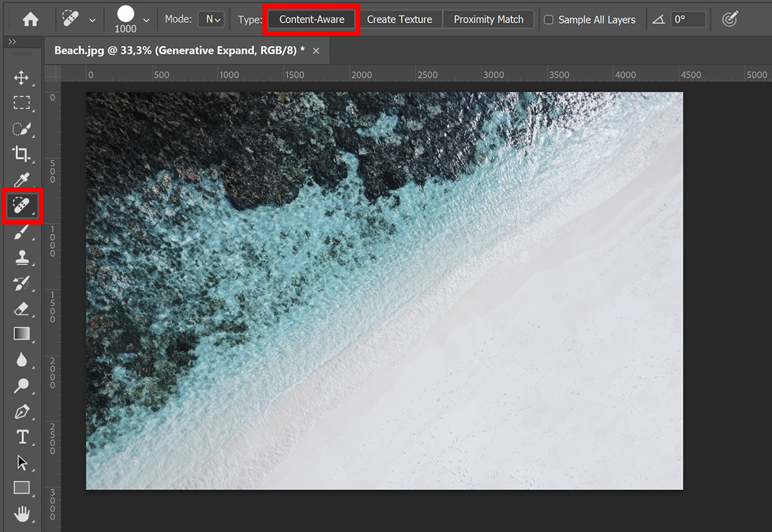Viewport: 772px width, 532px height.
Task: Pick the Hand tool
Action: coord(21,513)
